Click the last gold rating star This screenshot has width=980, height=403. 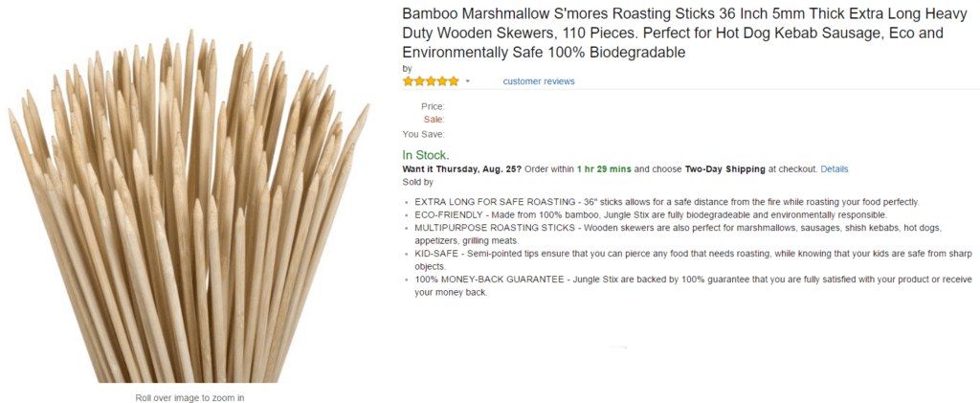454,81
